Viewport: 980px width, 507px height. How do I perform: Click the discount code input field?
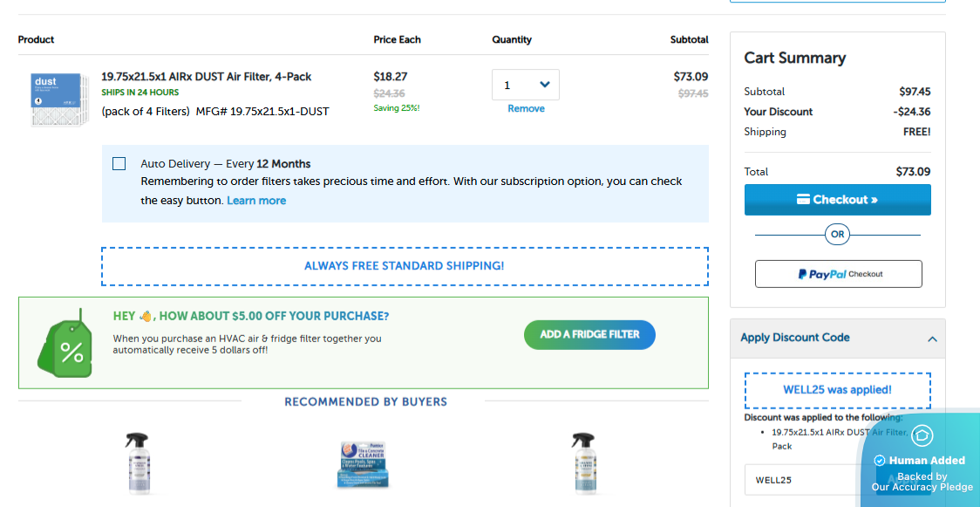806,480
